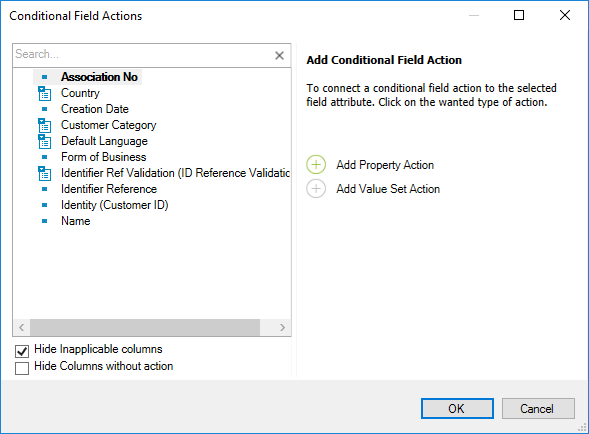Click the grey plus Add Value Set Action icon
The image size is (589, 434).
(316, 189)
